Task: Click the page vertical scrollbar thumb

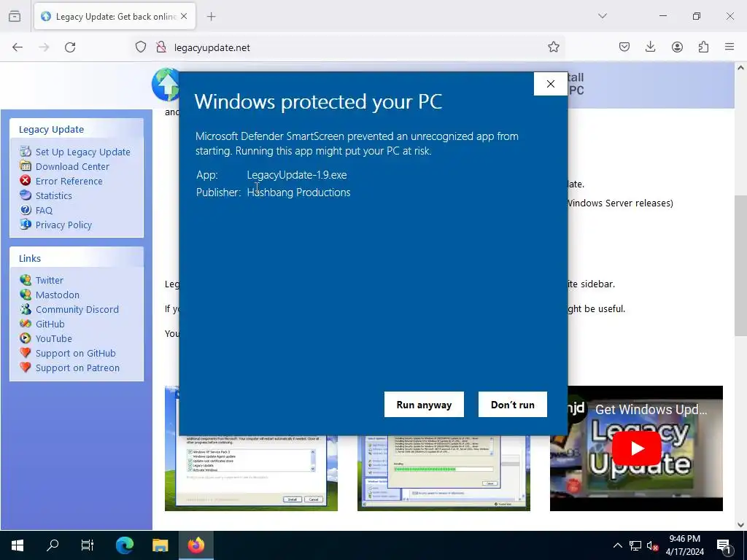Action: point(740,265)
